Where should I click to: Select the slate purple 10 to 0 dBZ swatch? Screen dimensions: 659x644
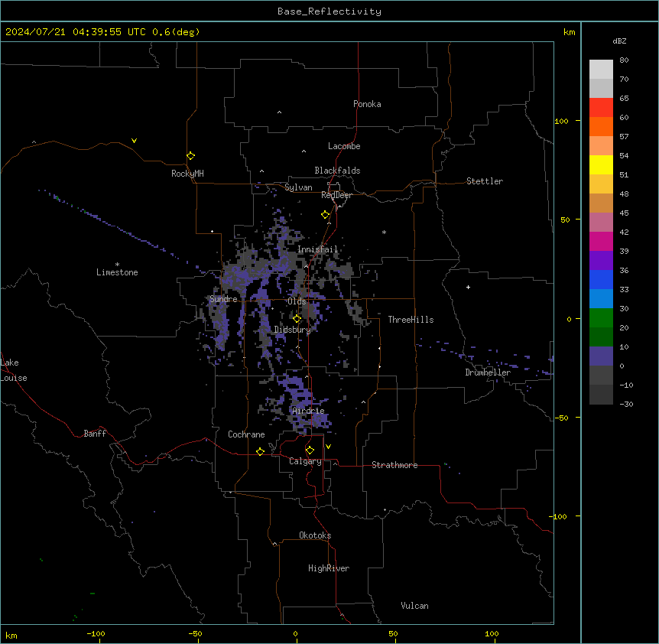[x=601, y=356]
